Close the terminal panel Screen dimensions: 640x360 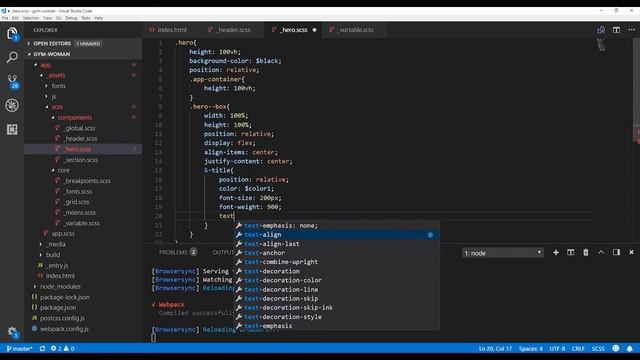click(631, 253)
